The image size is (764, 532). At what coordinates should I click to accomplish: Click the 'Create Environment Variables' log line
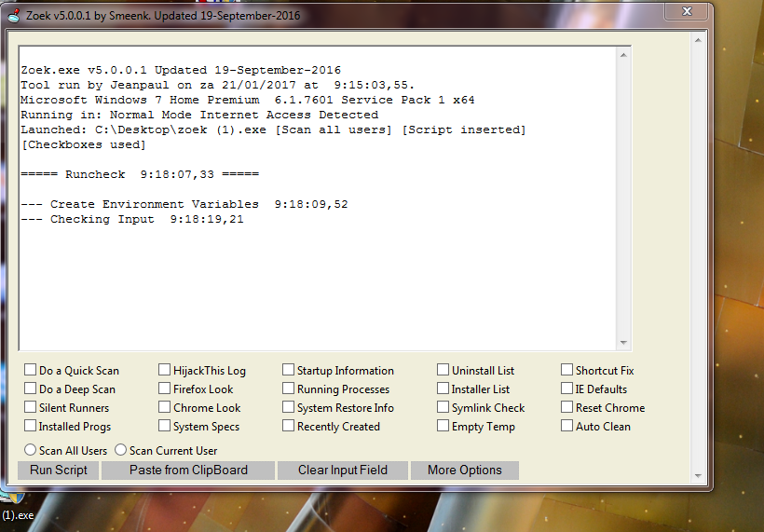[184, 204]
